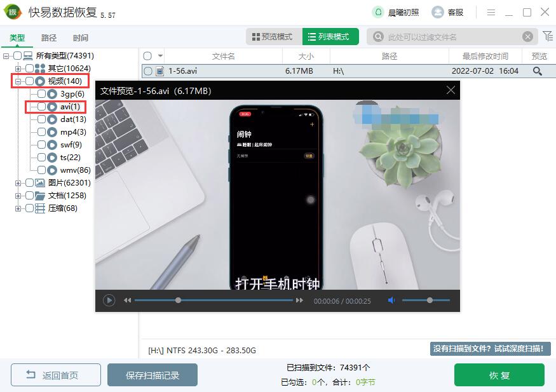Click the 晨曦初照 user account icon
The width and height of the screenshot is (556, 392).
pyautogui.click(x=378, y=13)
